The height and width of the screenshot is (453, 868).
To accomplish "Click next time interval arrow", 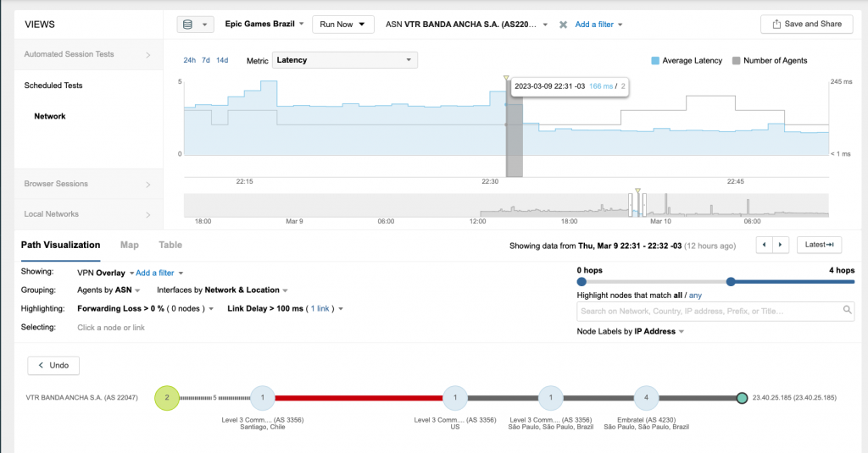I will coord(781,245).
